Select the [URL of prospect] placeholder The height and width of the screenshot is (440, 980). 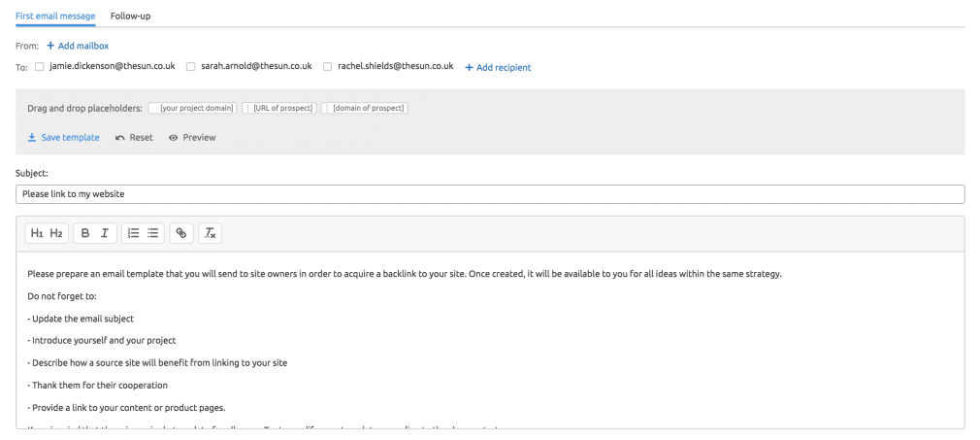[279, 108]
